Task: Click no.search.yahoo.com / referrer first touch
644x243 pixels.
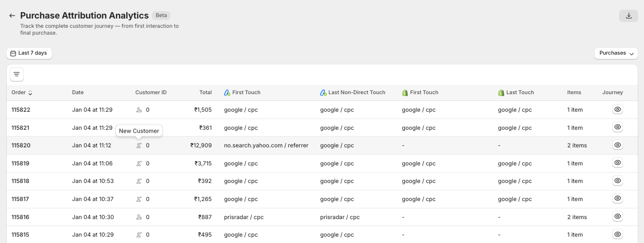Action: pos(266,145)
